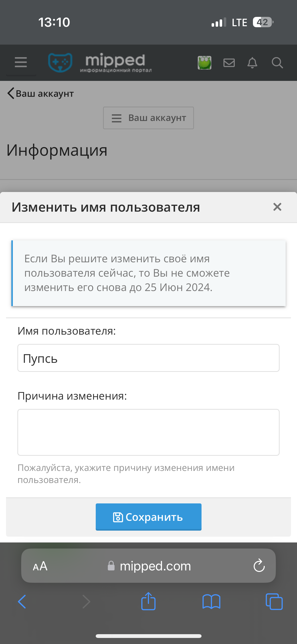Open the envelope messages icon

(x=229, y=62)
